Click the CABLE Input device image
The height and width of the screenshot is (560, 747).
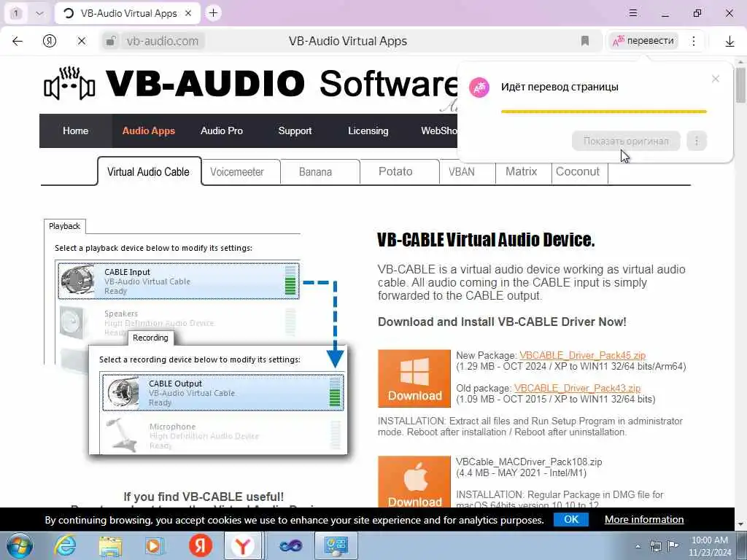click(x=77, y=280)
